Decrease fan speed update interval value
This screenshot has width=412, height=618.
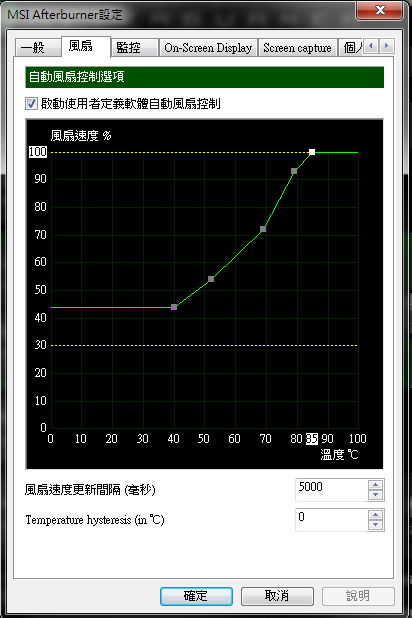pos(375,495)
